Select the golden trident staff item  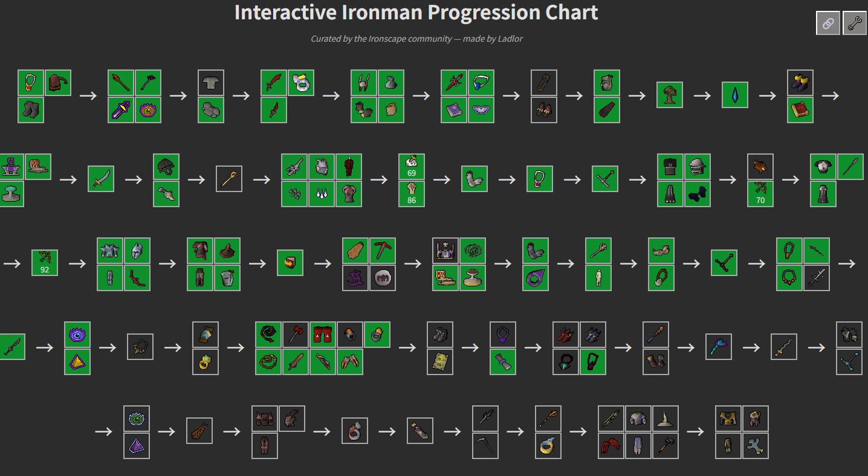548,419
